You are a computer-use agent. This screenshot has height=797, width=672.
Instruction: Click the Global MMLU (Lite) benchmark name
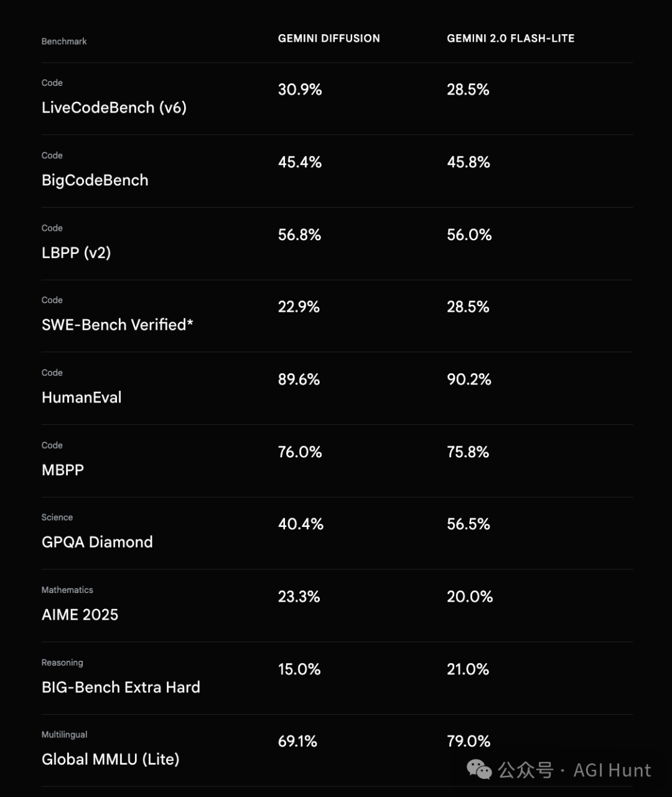pyautogui.click(x=110, y=759)
